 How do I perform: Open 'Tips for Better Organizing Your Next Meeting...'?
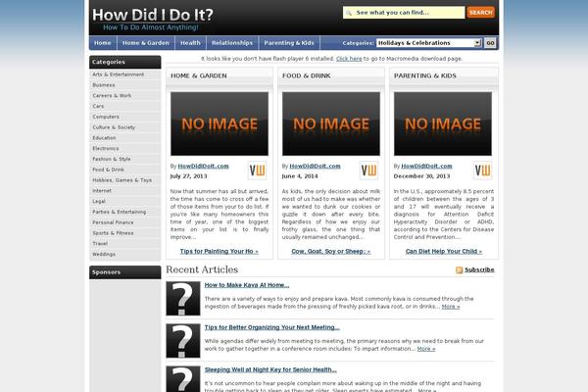[x=271, y=327]
